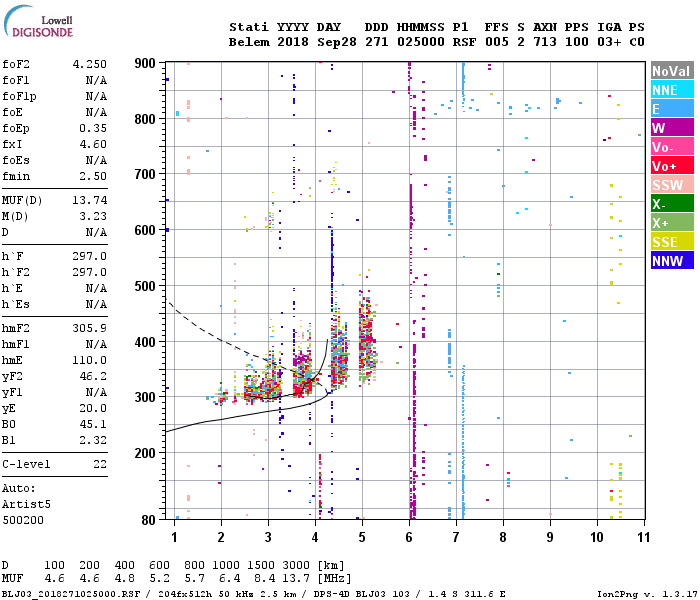This screenshot has width=700, height=600.
Task: Select the NoVal gray legend swatch
Action: point(672,71)
